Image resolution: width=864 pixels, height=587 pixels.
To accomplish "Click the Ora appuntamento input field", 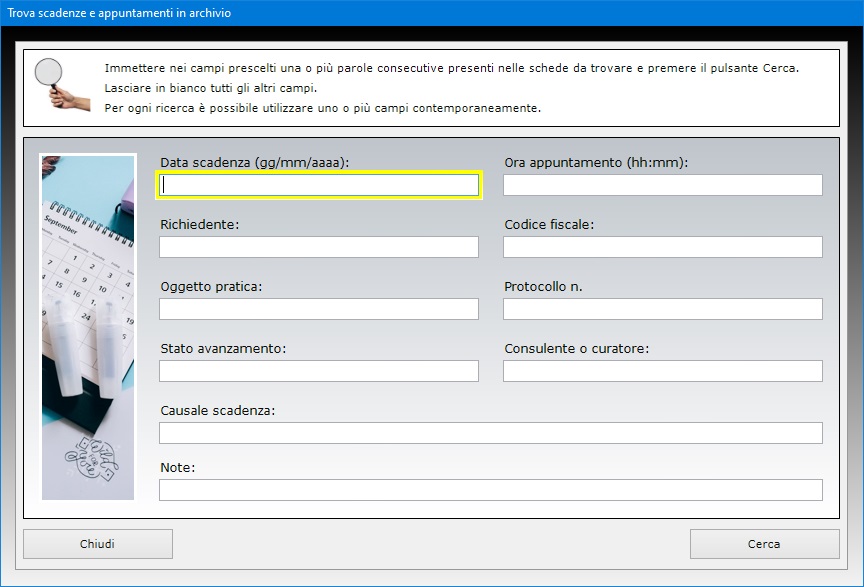I will pos(662,185).
